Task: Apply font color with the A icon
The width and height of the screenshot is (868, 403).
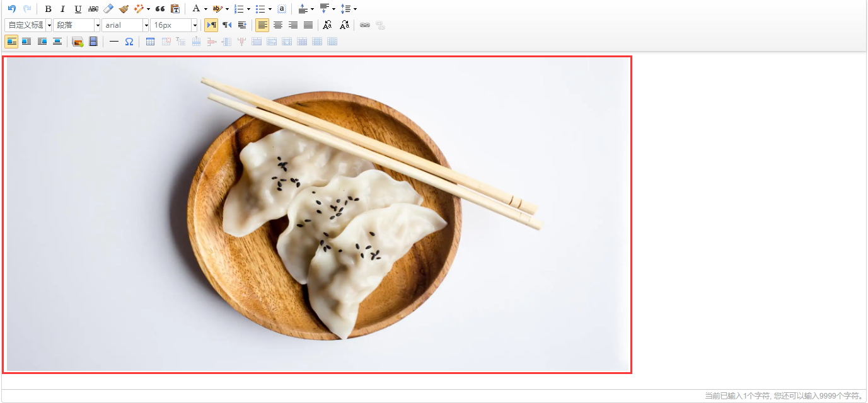Action: pyautogui.click(x=196, y=9)
